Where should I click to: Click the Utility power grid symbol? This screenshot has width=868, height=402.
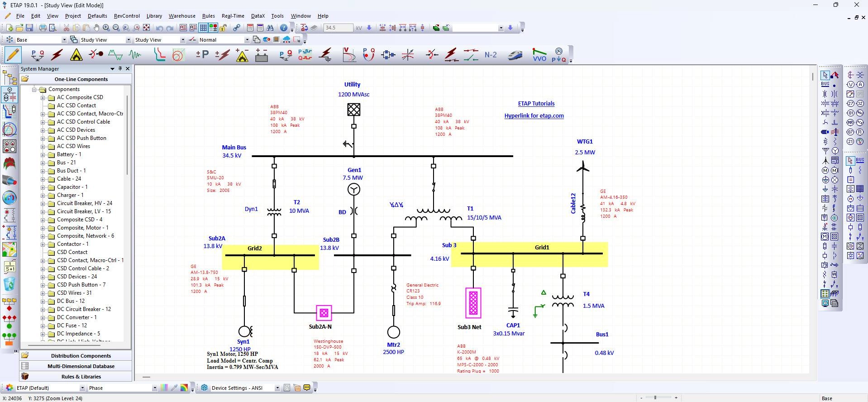pos(354,110)
